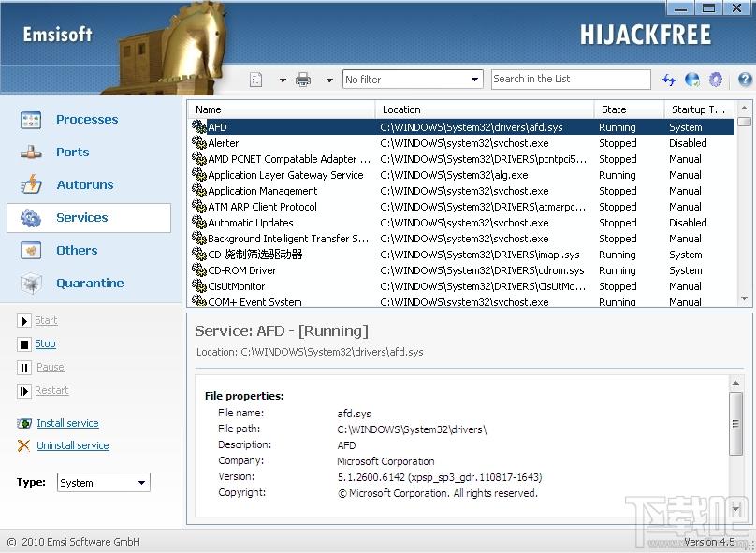Click the Processes sidebar icon
756x553 pixels.
coord(31,120)
